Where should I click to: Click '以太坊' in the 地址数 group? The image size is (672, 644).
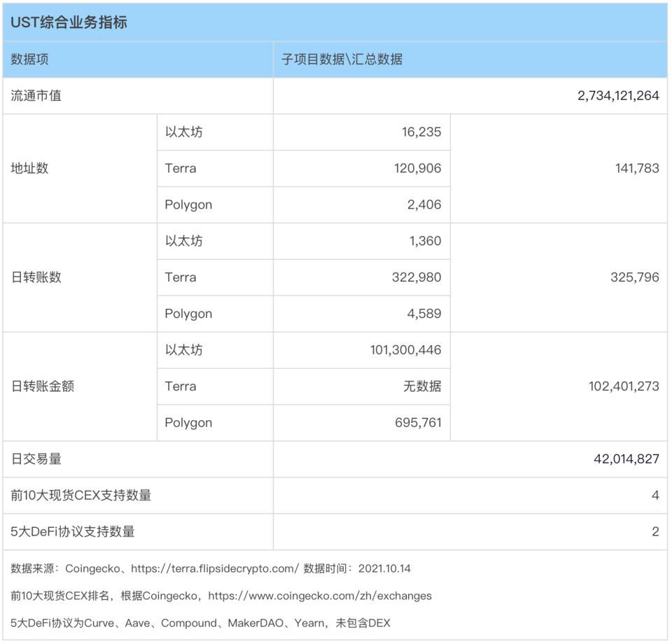(184, 132)
